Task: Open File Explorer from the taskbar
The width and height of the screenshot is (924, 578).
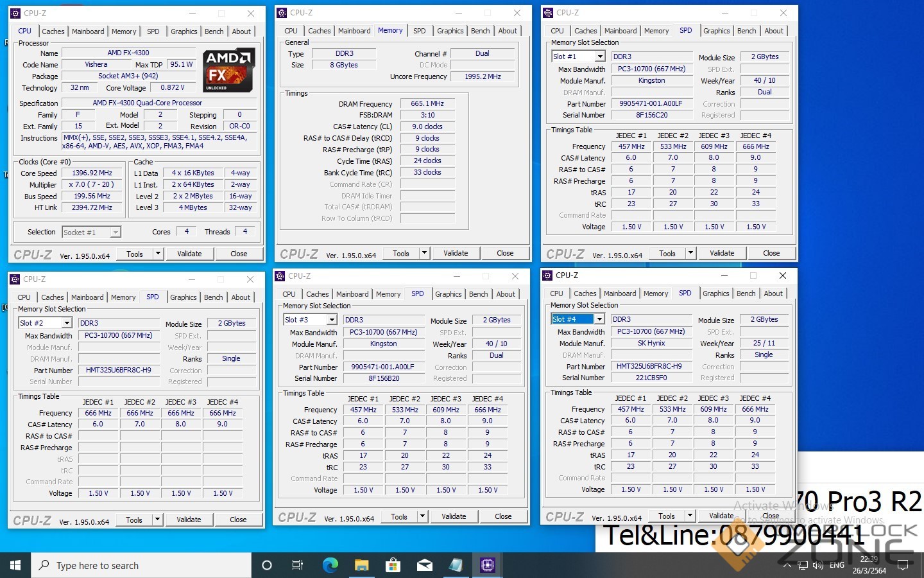Action: coord(361,565)
